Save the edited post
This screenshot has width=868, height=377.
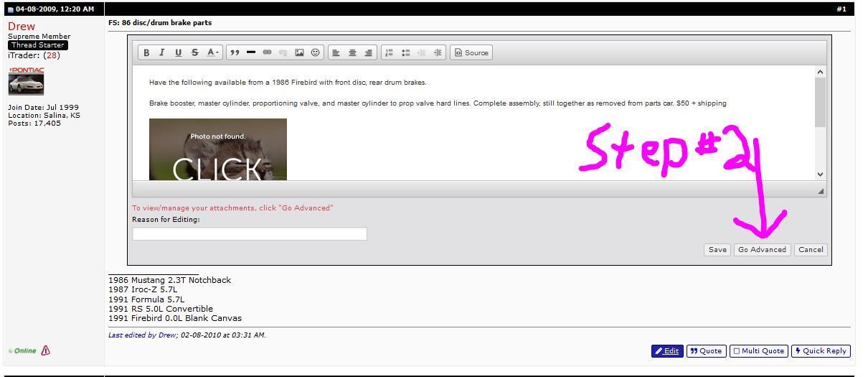click(717, 250)
